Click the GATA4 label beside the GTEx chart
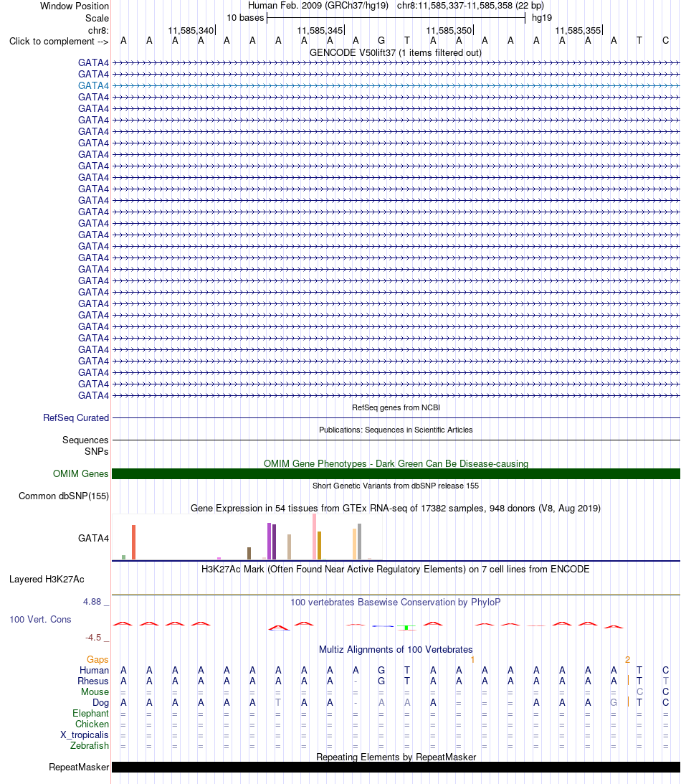This screenshot has height=784, width=681. pos(93,538)
